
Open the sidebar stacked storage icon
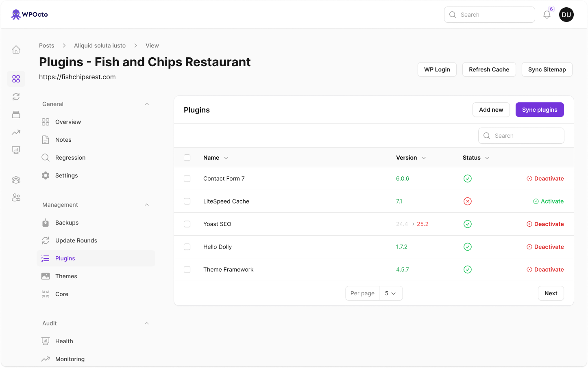coord(16,115)
